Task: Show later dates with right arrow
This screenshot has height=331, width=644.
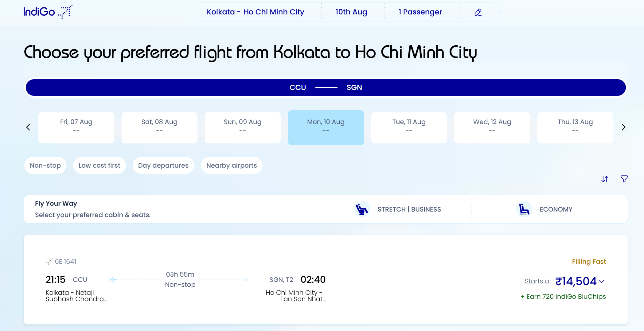Action: point(623,127)
